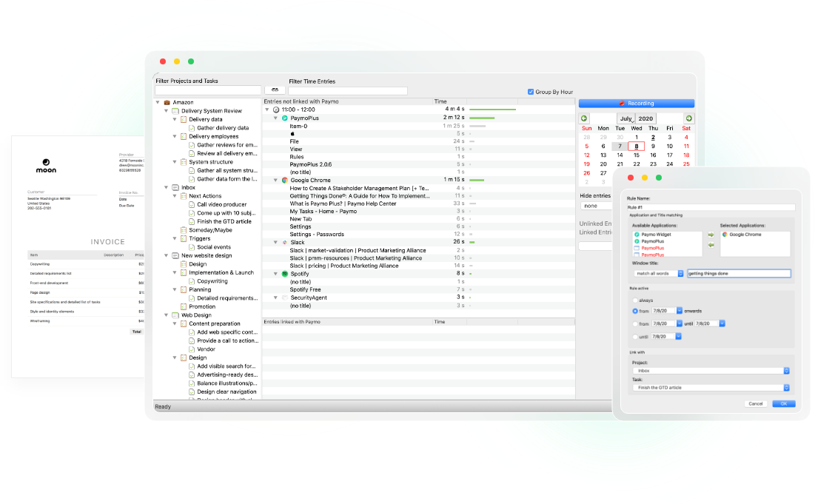
Task: Select the 'from ... onwards' radio option
Action: pos(635,312)
